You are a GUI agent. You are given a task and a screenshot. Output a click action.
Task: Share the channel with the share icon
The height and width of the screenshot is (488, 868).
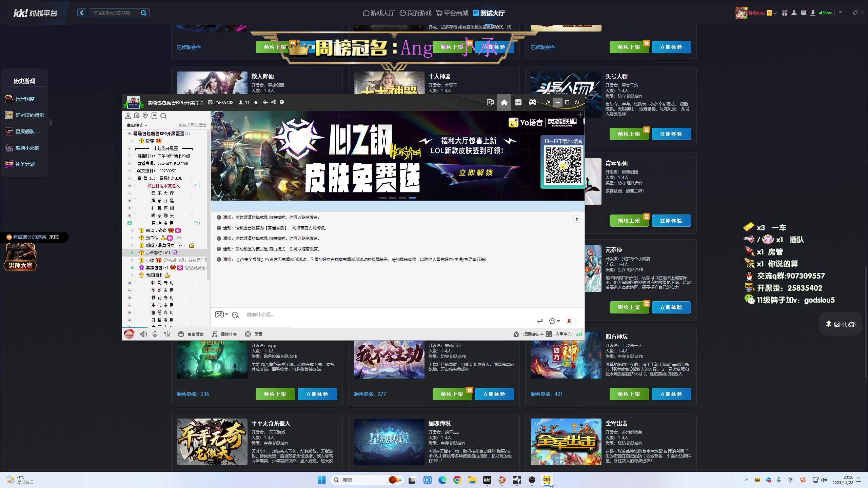[273, 102]
